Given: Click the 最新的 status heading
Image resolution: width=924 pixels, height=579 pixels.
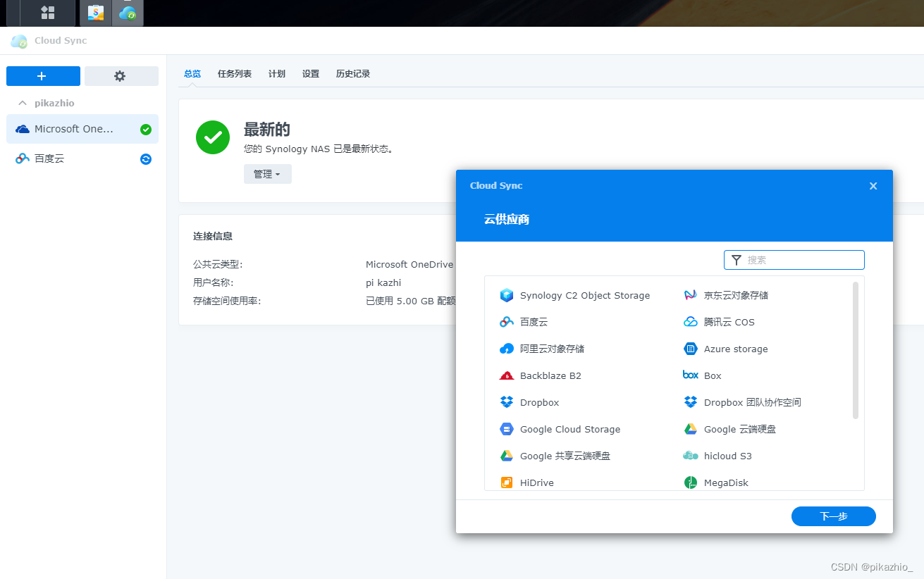Looking at the screenshot, I should 267,130.
